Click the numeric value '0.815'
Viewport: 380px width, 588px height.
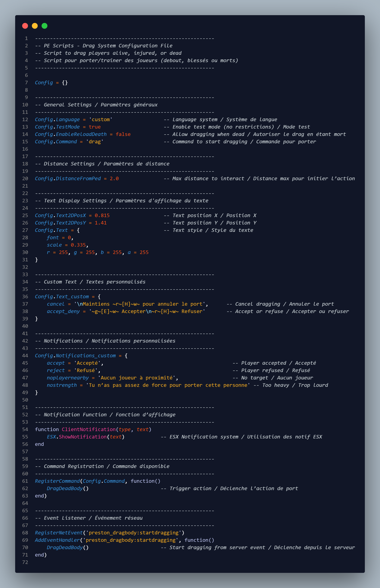click(102, 216)
